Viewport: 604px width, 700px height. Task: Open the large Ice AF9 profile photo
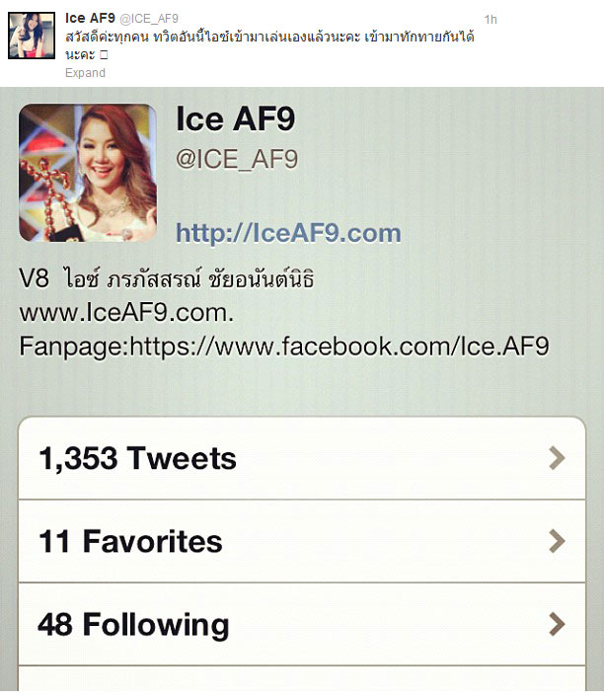[88, 173]
